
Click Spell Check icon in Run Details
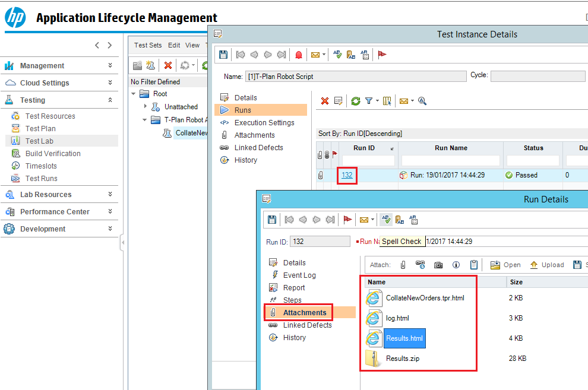386,220
